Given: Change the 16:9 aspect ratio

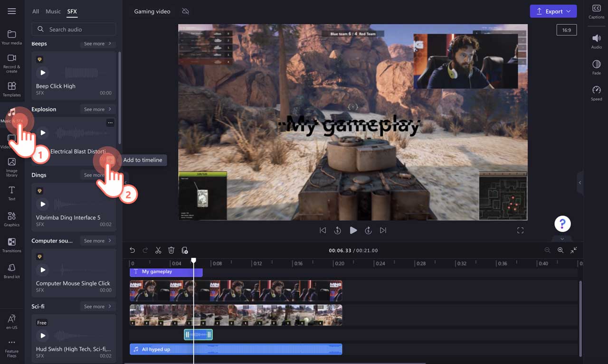Looking at the screenshot, I should pos(566,29).
